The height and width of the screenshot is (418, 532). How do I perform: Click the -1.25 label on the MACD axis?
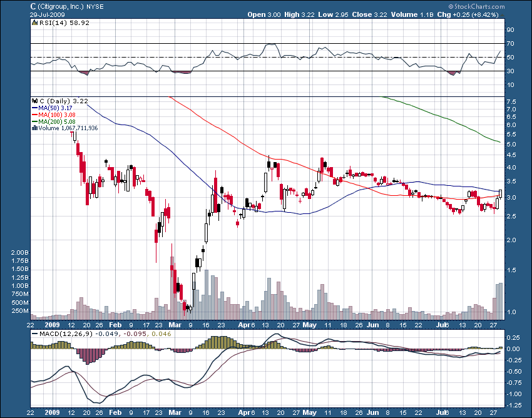pos(513,405)
